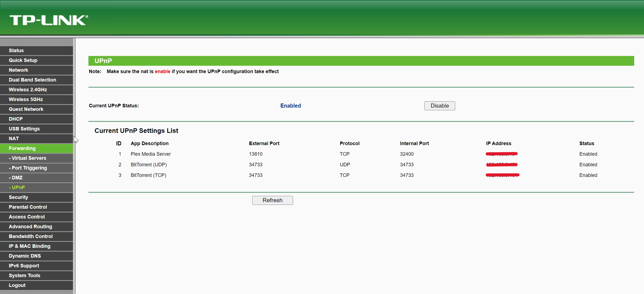This screenshot has height=294, width=644.
Task: Disable UPnP with the Disable button
Action: [x=440, y=106]
